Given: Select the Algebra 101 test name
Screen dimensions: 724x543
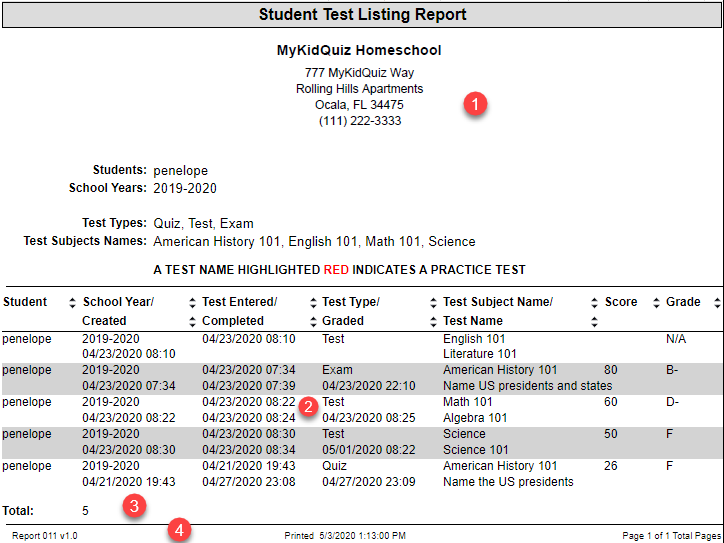Looking at the screenshot, I should [x=475, y=418].
